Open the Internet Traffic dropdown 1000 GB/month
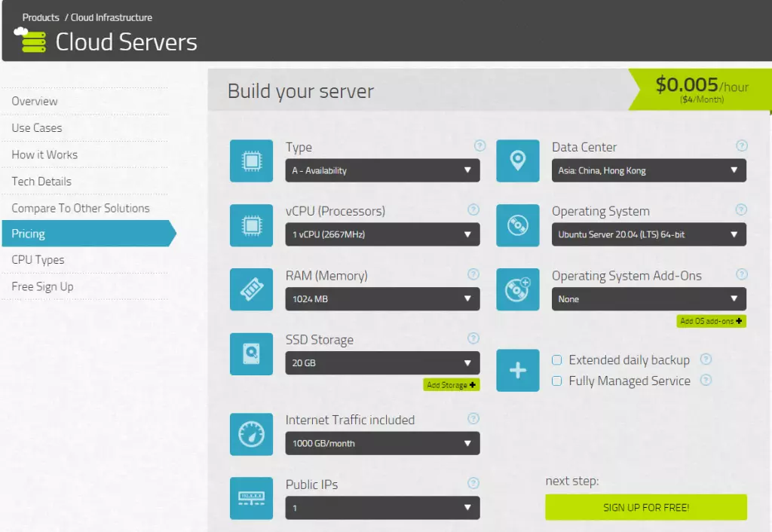The image size is (772, 532). pyautogui.click(x=382, y=443)
